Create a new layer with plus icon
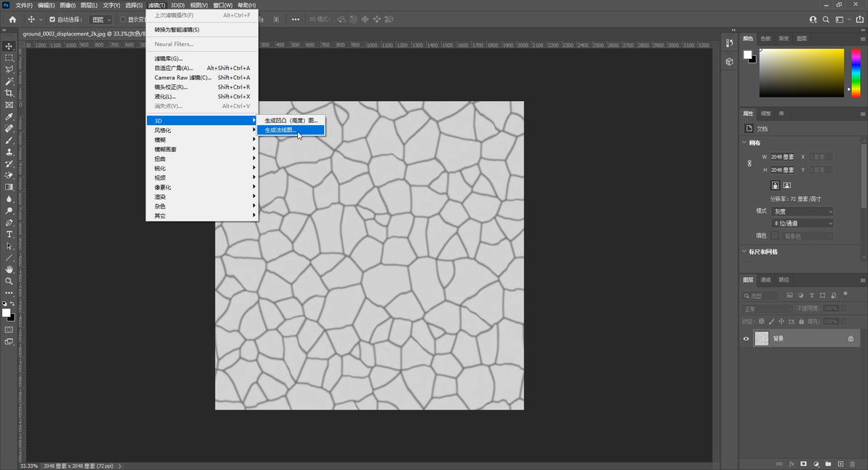This screenshot has width=868, height=470. click(840, 463)
